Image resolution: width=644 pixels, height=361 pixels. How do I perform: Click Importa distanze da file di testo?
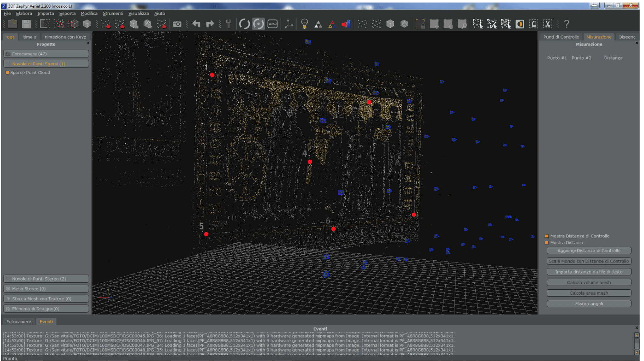point(589,272)
